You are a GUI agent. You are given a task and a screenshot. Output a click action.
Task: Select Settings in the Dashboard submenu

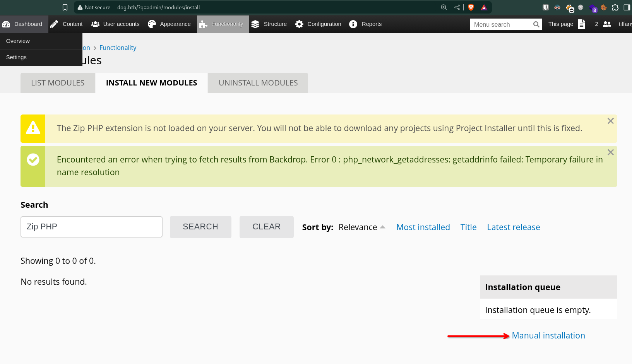(41, 57)
